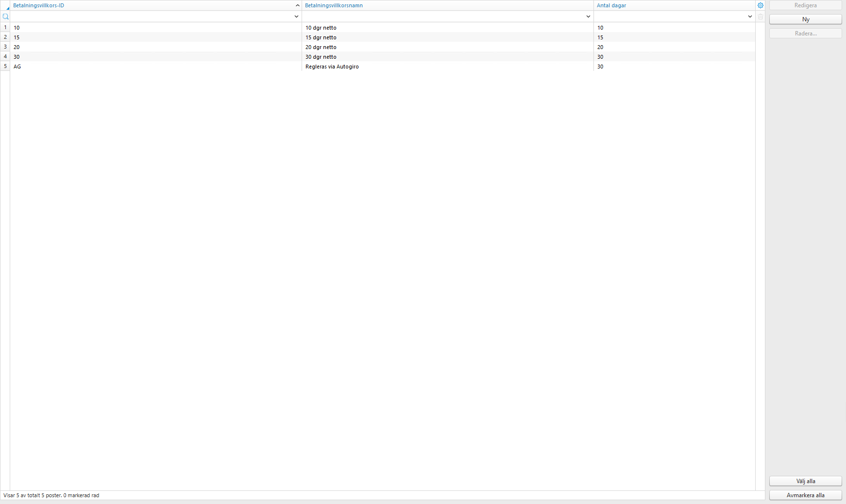Click the column settings gear icon
The height and width of the screenshot is (504, 846).
[760, 5]
